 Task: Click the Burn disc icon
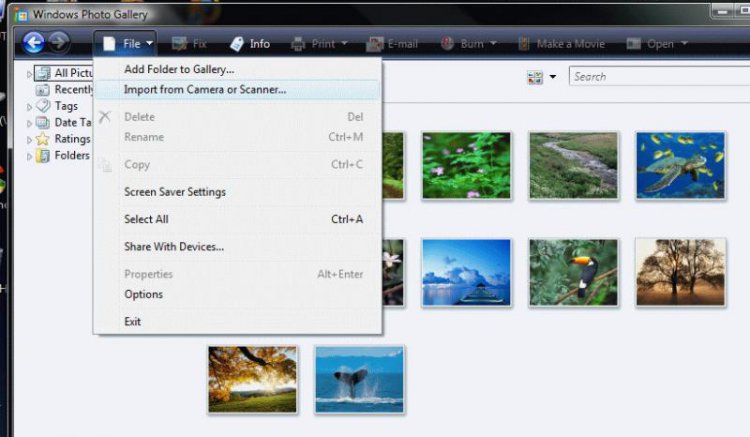[447, 44]
